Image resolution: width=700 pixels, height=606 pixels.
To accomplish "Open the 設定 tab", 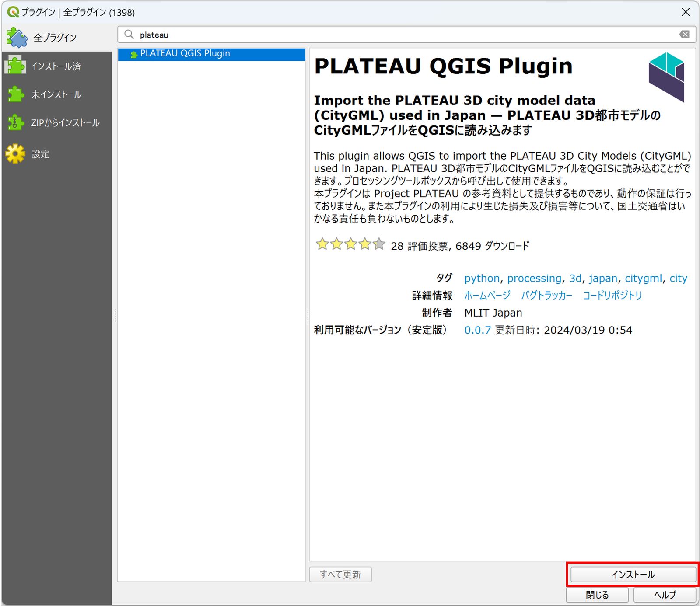I will (x=56, y=154).
